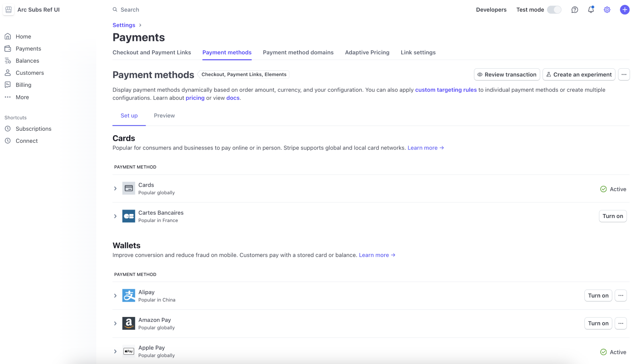Screen dimensions: 644x364
Task: Open the Home sidebar icon
Action: (x=8, y=37)
